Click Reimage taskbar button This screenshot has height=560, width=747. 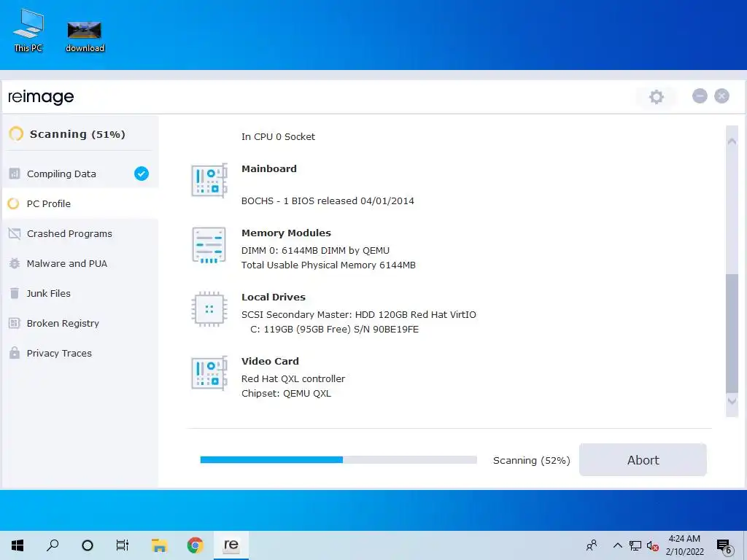coord(231,545)
